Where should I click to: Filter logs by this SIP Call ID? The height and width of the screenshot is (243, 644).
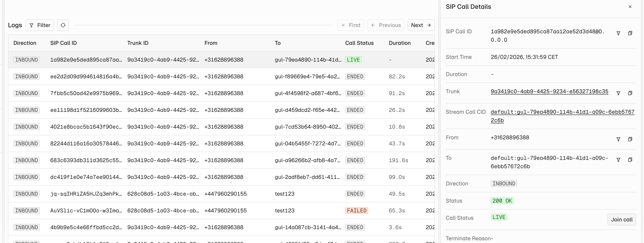click(x=618, y=33)
